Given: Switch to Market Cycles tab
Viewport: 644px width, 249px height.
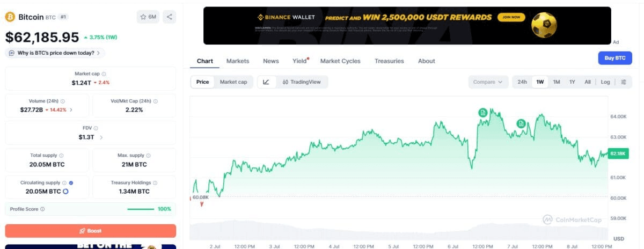Looking at the screenshot, I should [x=340, y=61].
